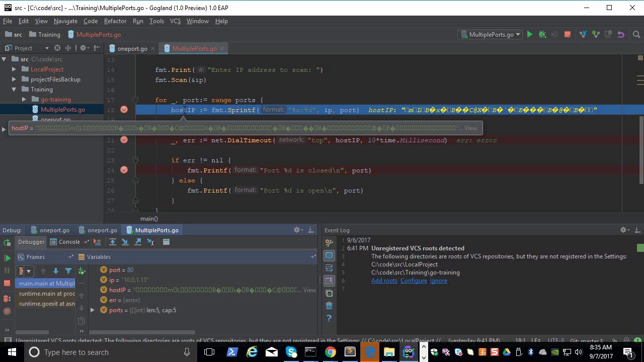Open the File menu
Image resolution: width=644 pixels, height=362 pixels.
coord(8,21)
